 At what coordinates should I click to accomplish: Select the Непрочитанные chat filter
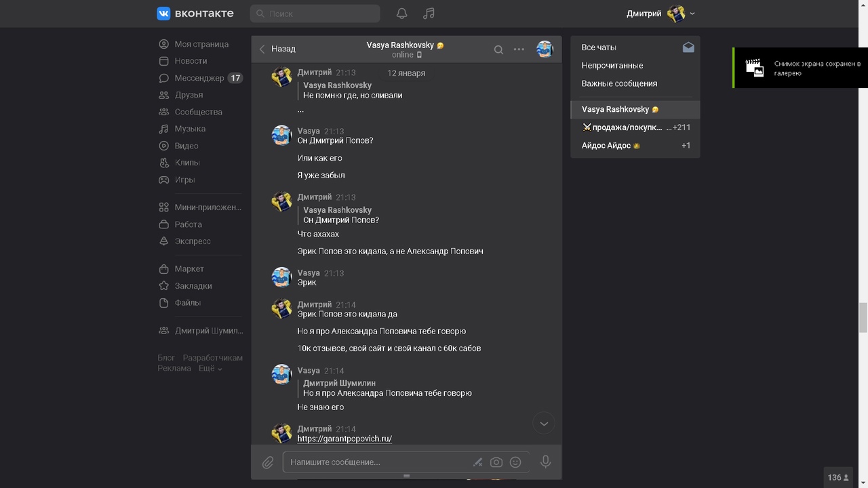[612, 66]
